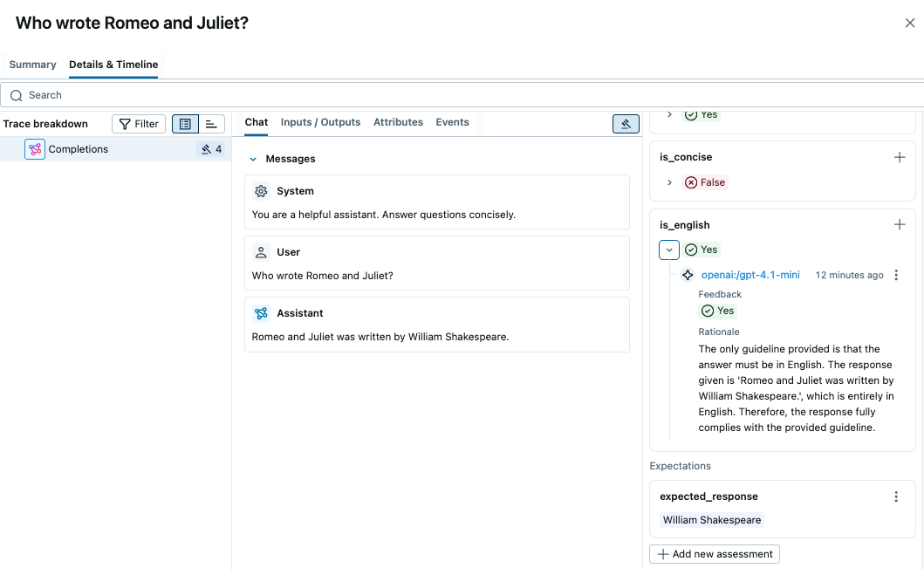Image resolution: width=924 pixels, height=575 pixels.
Task: Add a new is_concise assessment with plus icon
Action: click(900, 157)
